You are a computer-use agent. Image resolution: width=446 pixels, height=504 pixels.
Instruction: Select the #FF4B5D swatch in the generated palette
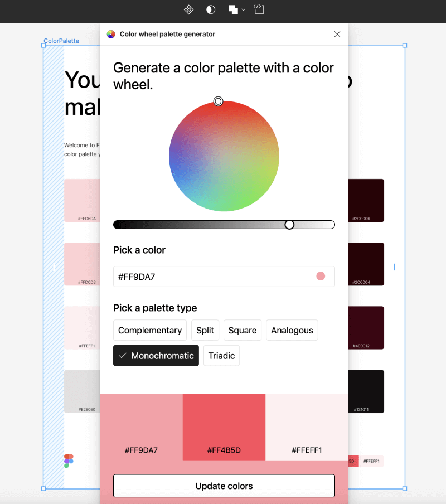tap(224, 427)
